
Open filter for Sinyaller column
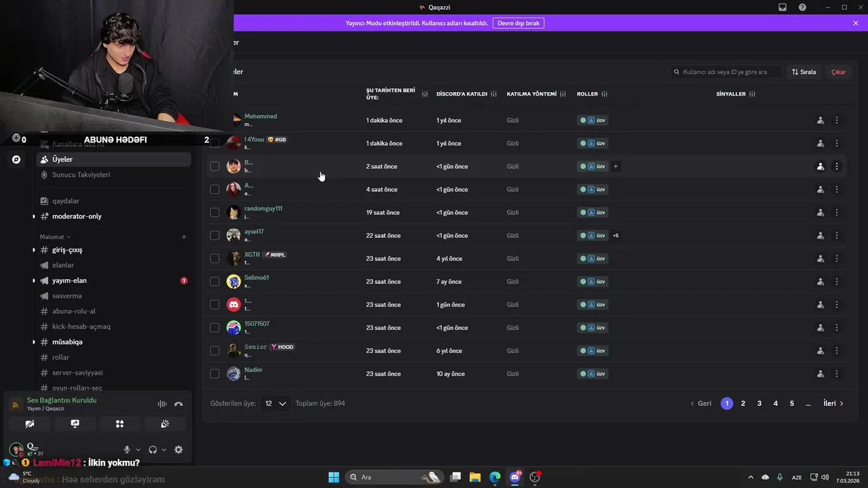(752, 94)
